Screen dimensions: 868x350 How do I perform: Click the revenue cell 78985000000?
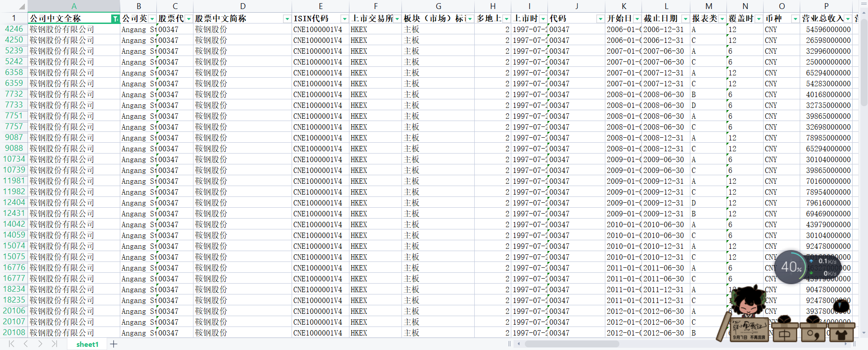[x=826, y=138]
